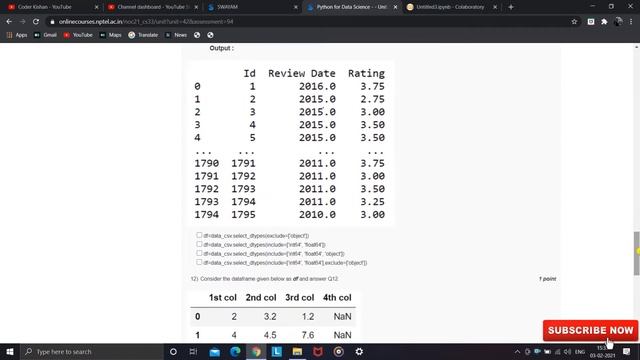Click the first globe bookmark icon

pyautogui.click(x=197, y=35)
